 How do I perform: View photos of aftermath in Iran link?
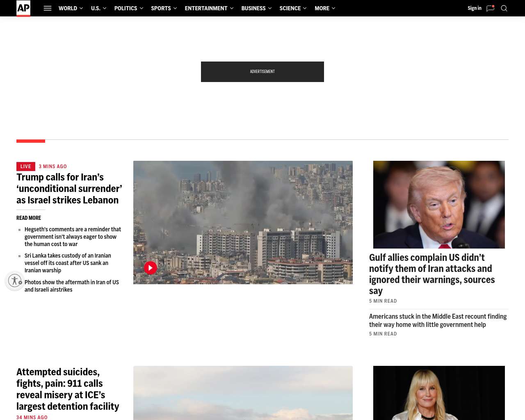[72, 286]
